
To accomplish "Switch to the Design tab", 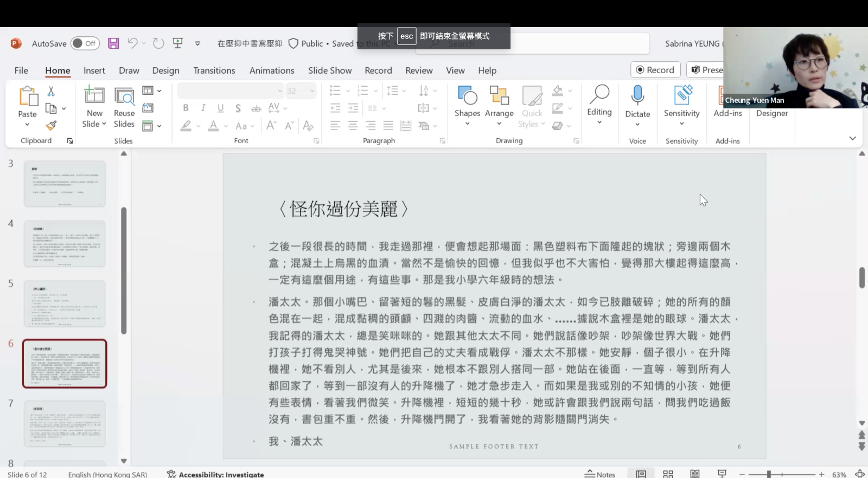I will [x=165, y=70].
